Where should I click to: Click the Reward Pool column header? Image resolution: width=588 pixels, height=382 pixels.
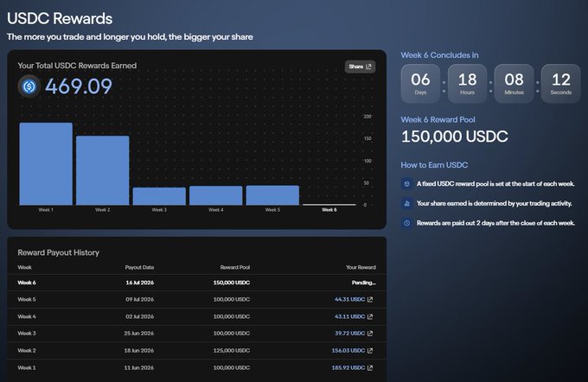coord(235,268)
